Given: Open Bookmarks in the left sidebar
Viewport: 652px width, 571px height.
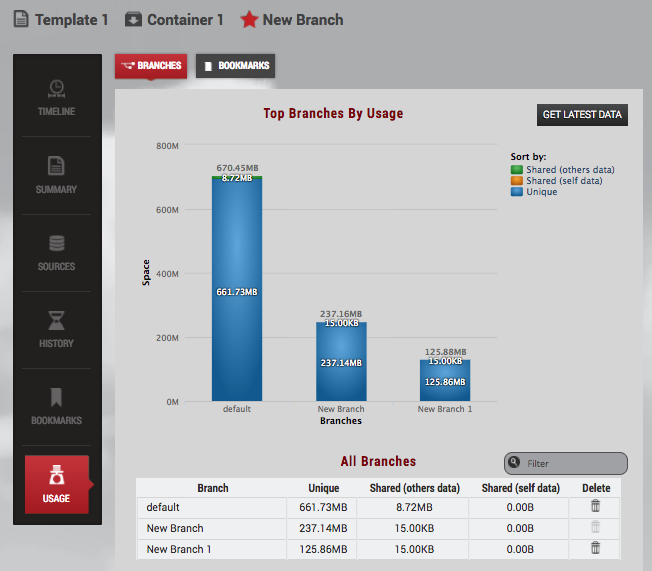Looking at the screenshot, I should (x=56, y=405).
